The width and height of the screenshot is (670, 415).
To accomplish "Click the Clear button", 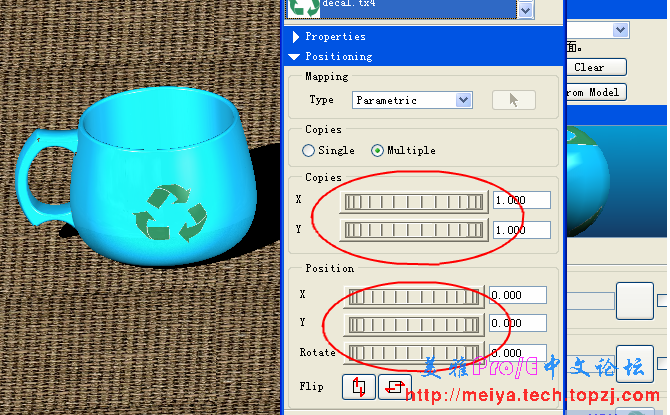I will coord(597,68).
